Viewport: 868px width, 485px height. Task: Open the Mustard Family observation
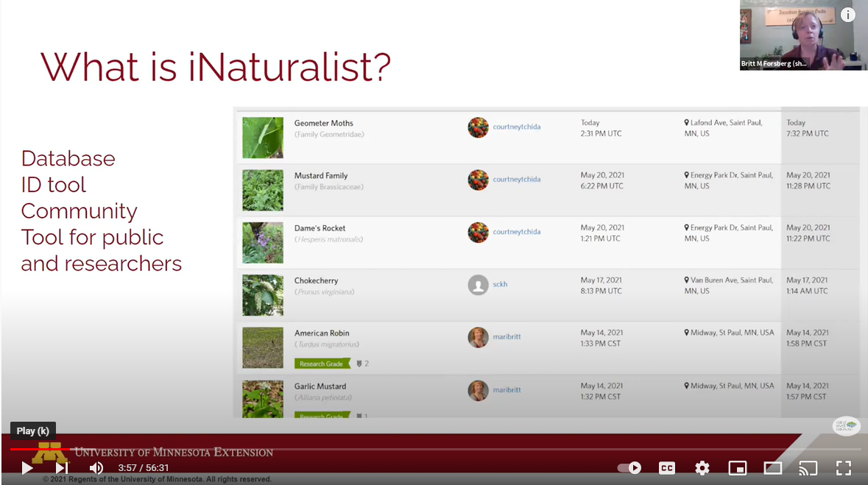tap(321, 175)
